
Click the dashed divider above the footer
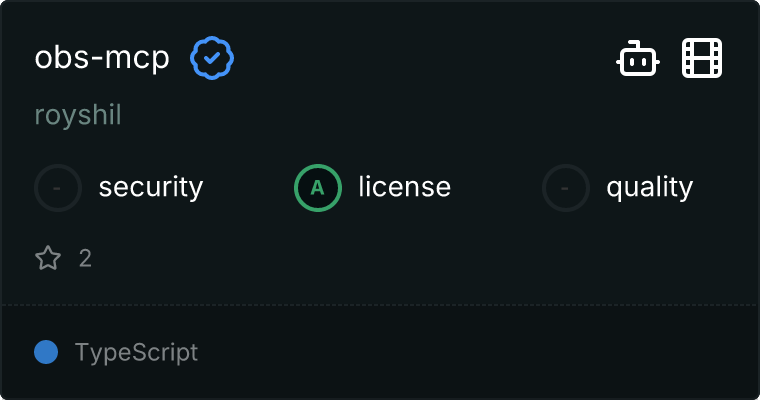pyautogui.click(x=380, y=305)
